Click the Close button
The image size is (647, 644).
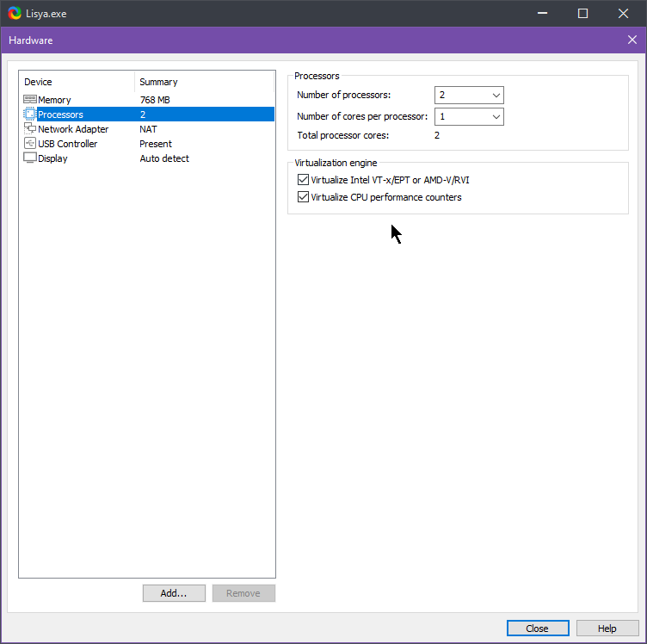coord(538,628)
